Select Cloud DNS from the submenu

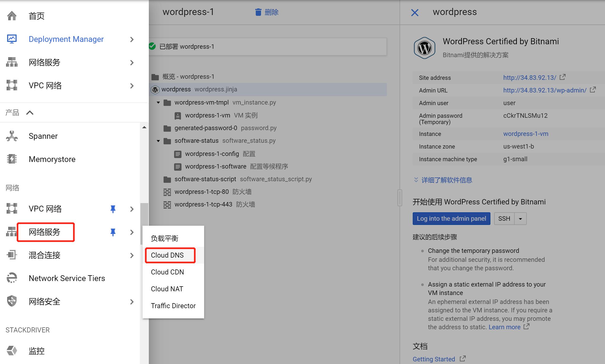pyautogui.click(x=167, y=255)
